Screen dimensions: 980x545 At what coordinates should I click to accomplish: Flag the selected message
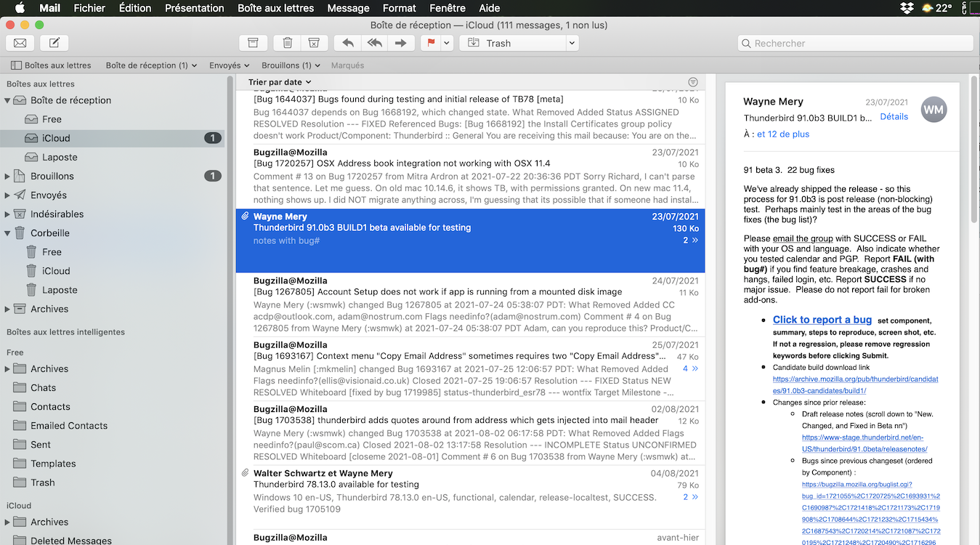click(431, 43)
